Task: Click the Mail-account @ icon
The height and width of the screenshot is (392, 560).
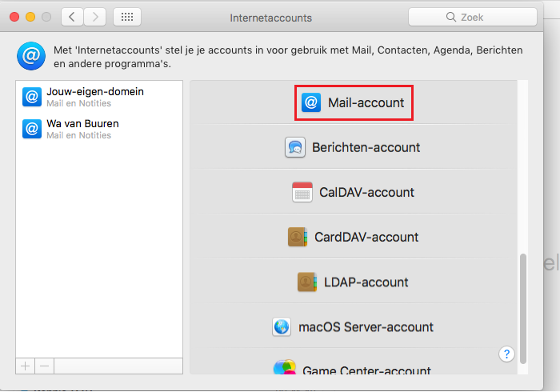Action: (311, 102)
